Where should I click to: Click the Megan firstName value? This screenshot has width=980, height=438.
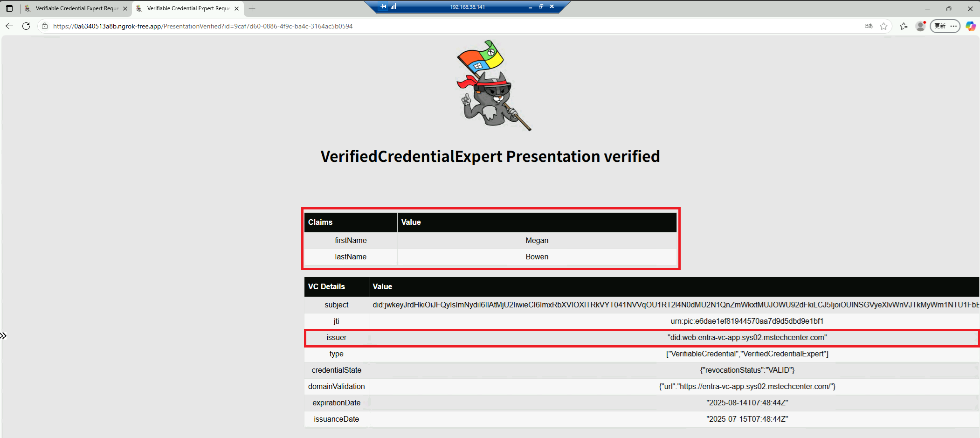[537, 241]
